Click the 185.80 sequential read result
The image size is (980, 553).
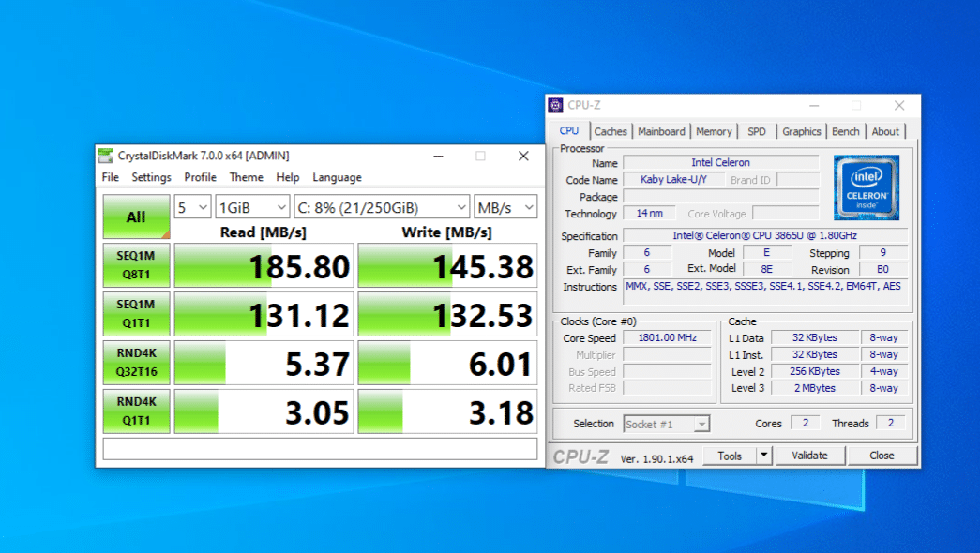tap(264, 265)
